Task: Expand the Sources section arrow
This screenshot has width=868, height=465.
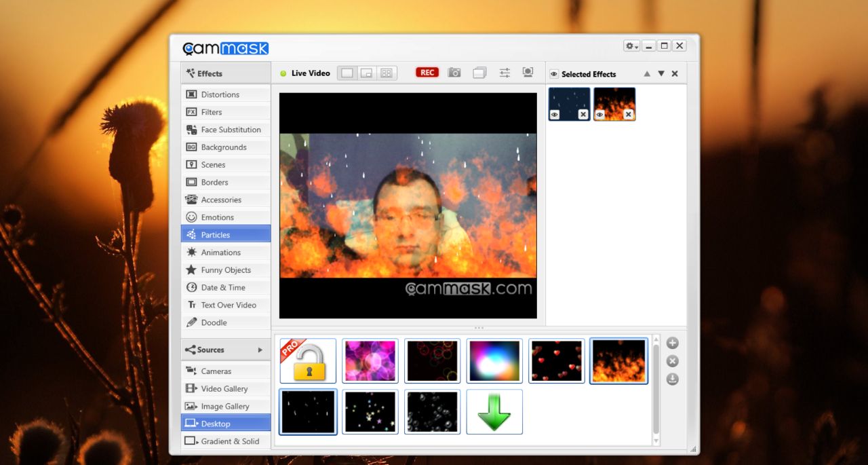Action: click(260, 350)
